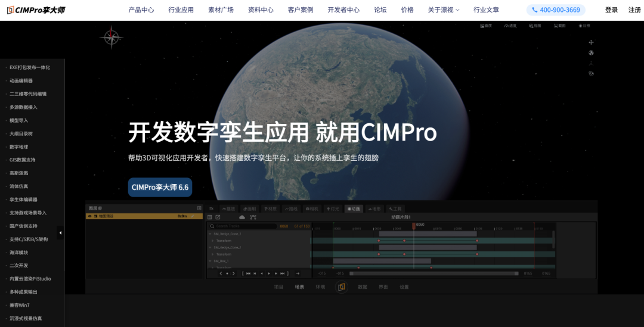Select 二三维零代码编辑 in the sidebar
This screenshot has width=644, height=327.
pos(28,94)
